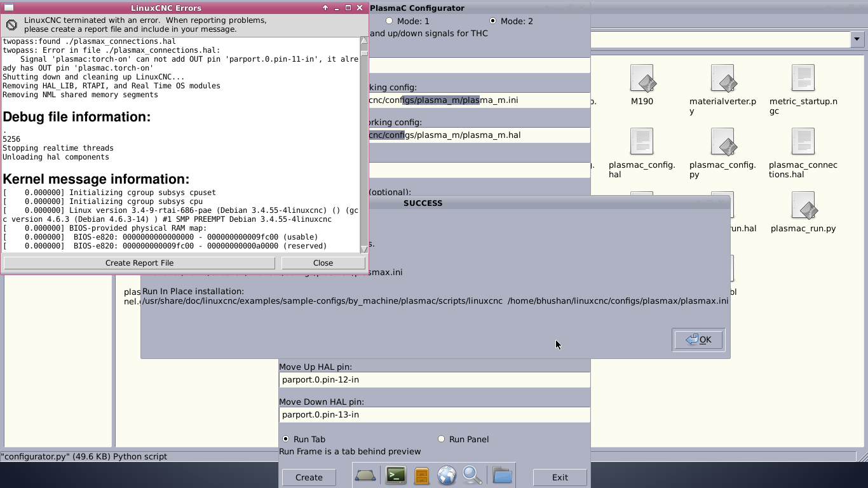Image resolution: width=868 pixels, height=488 pixels.
Task: Click the "Move Up HAL pin:" label
Action: coord(315,367)
